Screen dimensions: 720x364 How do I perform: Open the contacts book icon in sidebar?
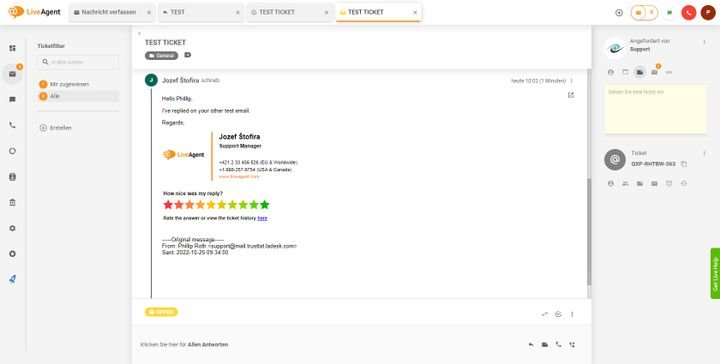click(12, 177)
